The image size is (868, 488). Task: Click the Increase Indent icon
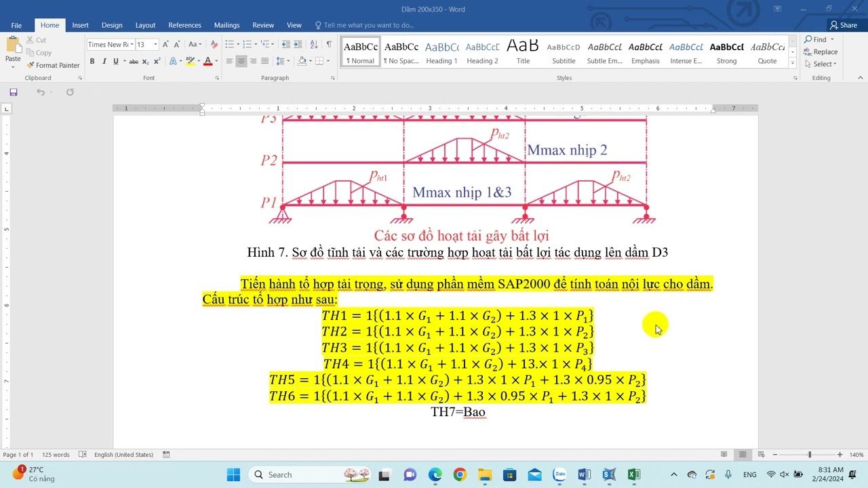298,45
